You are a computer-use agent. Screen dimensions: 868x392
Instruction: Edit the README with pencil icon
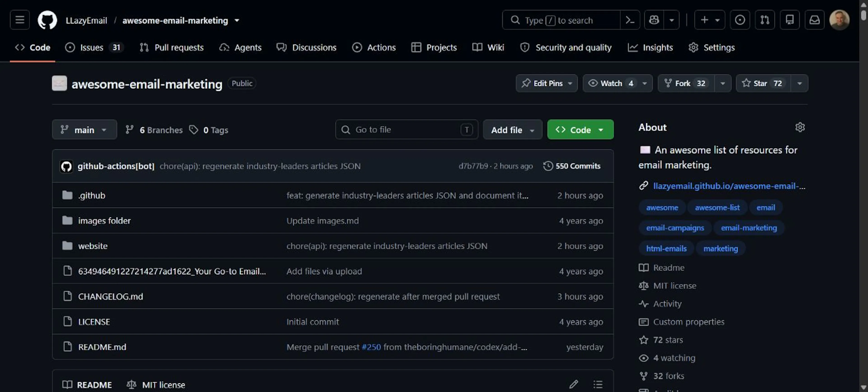[574, 384]
